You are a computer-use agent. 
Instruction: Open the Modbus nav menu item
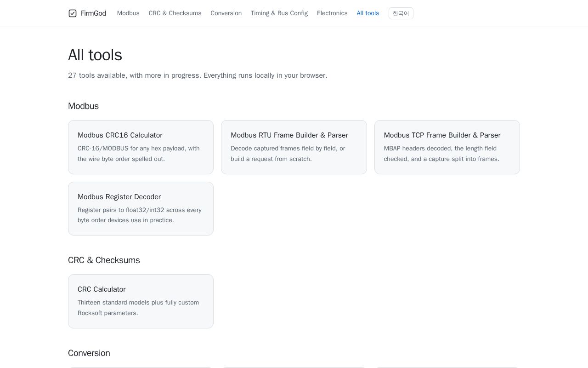tap(128, 13)
